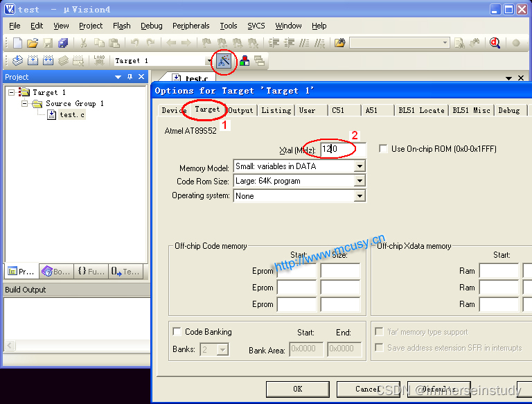Image resolution: width=532 pixels, height=404 pixels.
Task: Pin the Project panel with pushpin
Action: click(x=130, y=77)
